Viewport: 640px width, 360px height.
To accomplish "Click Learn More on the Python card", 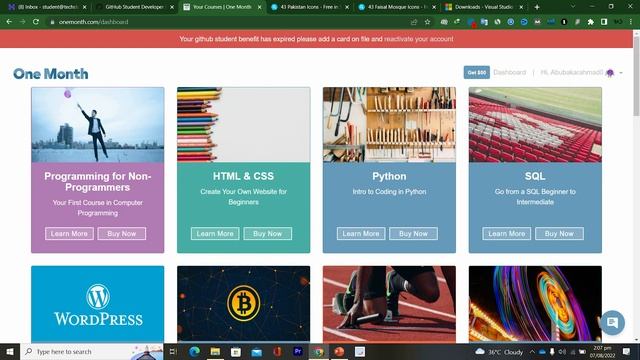I will pos(361,233).
